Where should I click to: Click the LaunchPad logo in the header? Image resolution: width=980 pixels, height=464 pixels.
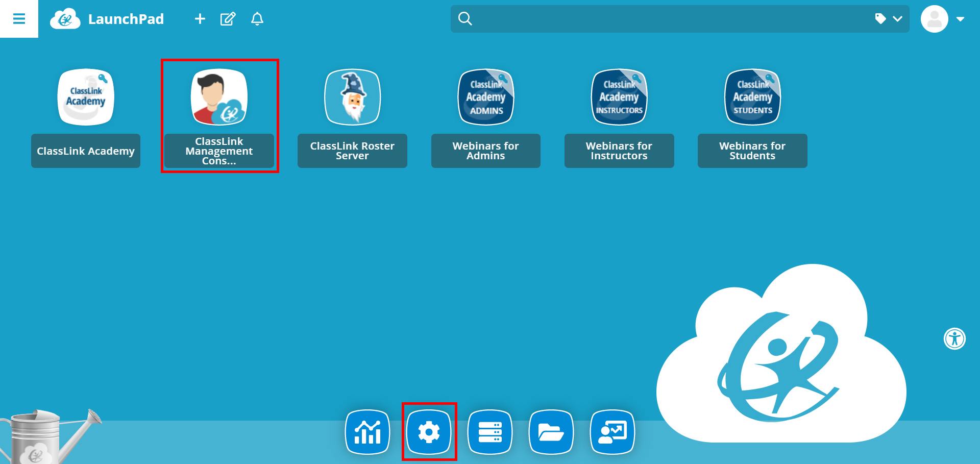coord(65,18)
